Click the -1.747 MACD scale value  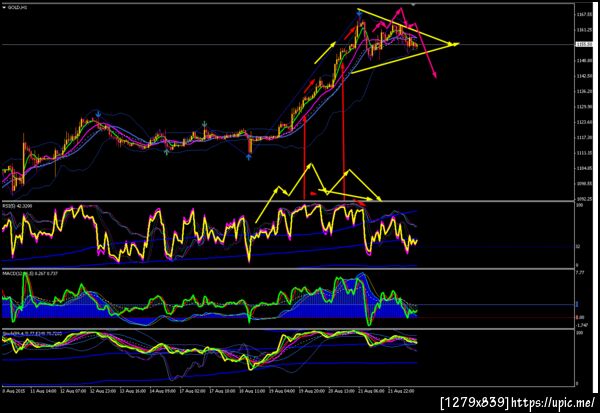(581, 325)
